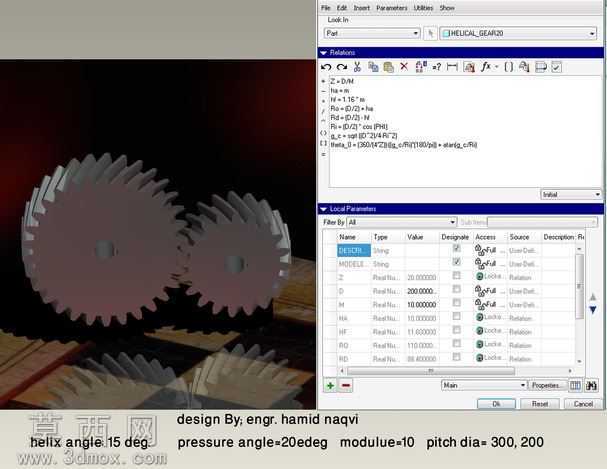Image resolution: width=607 pixels, height=469 pixels.
Task: Confirm dialog with Ok button
Action: (496, 404)
